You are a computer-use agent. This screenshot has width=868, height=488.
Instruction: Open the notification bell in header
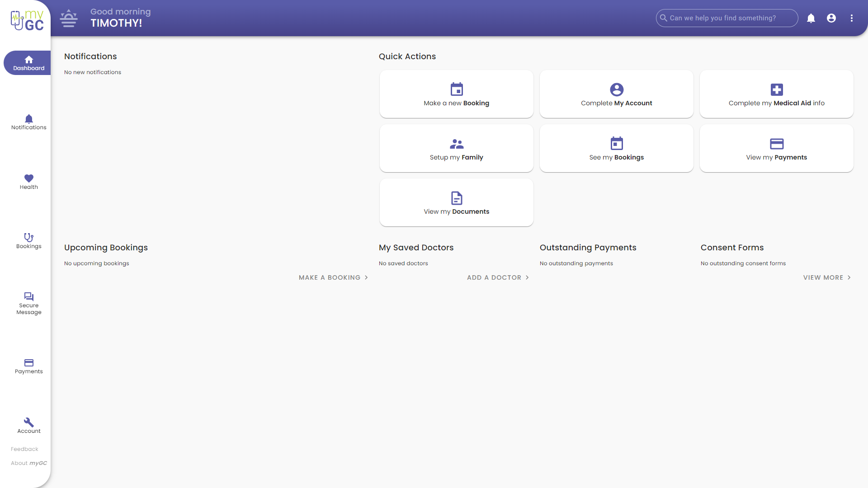811,18
